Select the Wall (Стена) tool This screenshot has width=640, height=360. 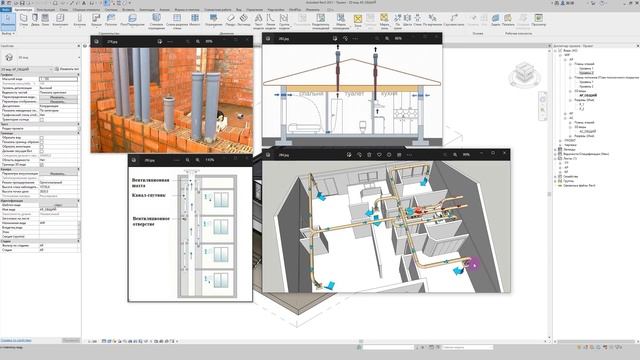[24, 20]
